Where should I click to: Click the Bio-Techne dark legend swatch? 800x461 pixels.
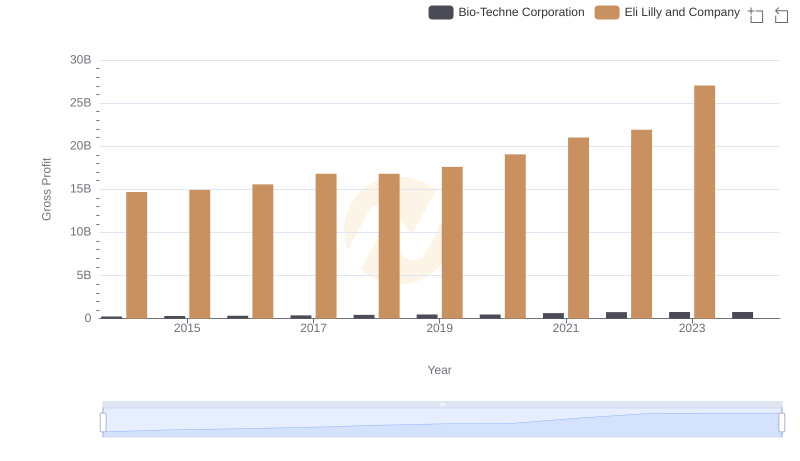coord(441,12)
